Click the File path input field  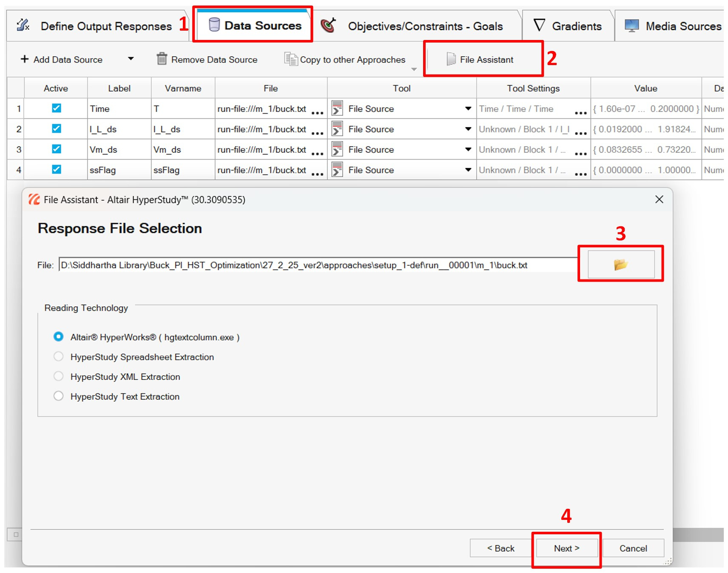tap(318, 265)
